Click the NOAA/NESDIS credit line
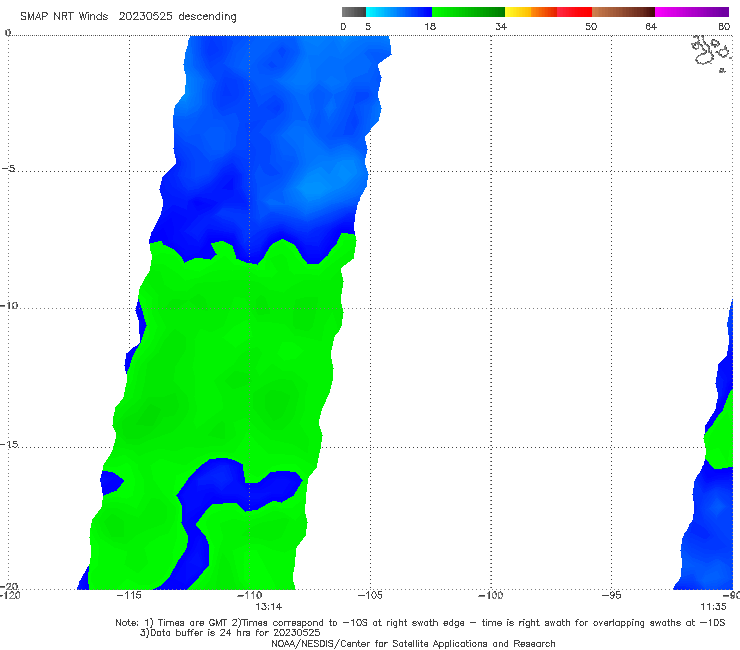The height and width of the screenshot is (650, 740). pyautogui.click(x=413, y=643)
